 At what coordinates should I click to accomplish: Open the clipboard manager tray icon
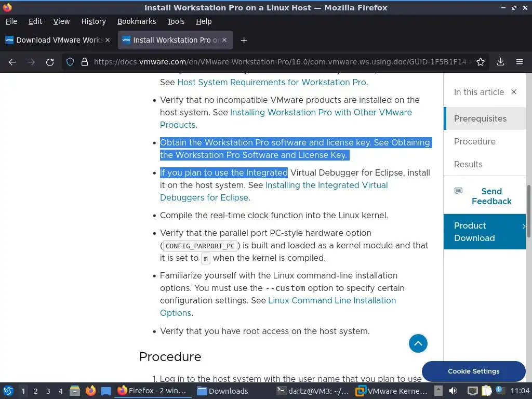(486, 391)
